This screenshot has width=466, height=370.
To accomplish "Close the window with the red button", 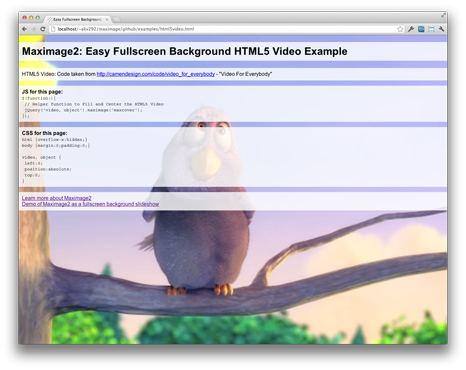I will (x=24, y=18).
